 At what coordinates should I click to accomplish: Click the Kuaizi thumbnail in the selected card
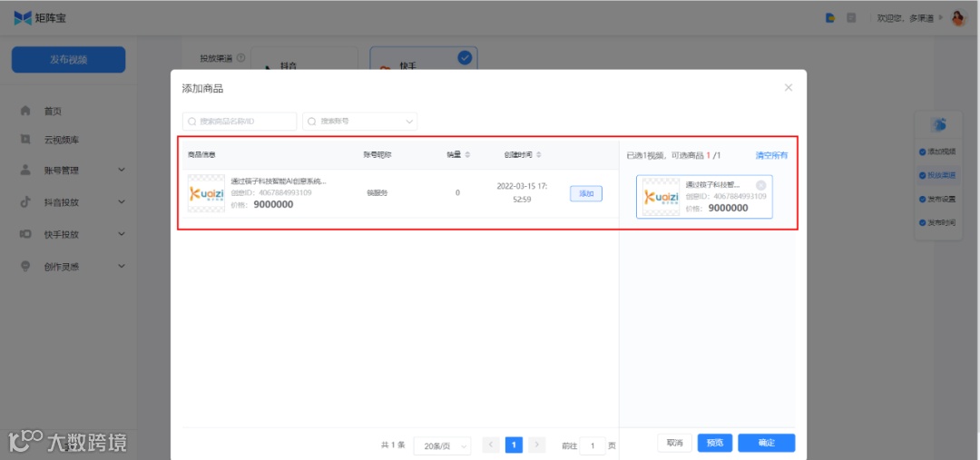click(x=661, y=197)
